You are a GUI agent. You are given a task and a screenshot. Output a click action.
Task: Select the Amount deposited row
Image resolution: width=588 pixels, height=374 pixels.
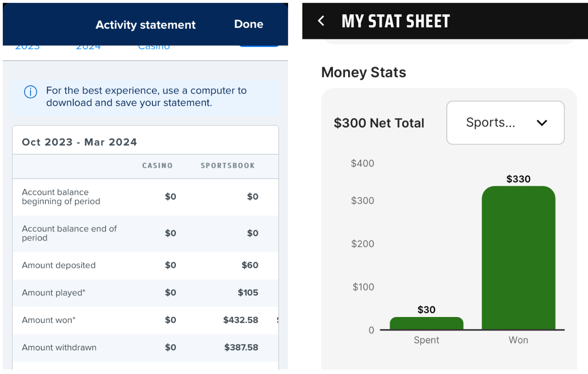[145, 266]
